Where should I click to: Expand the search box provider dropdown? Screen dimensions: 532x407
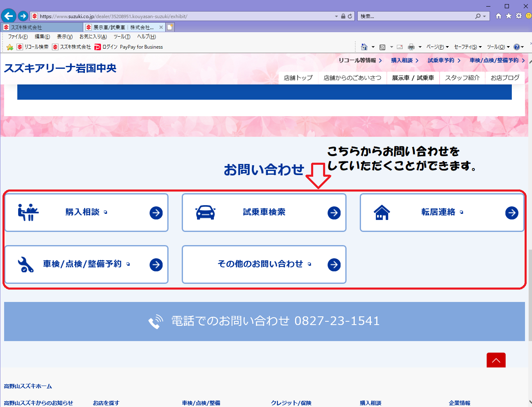click(484, 16)
